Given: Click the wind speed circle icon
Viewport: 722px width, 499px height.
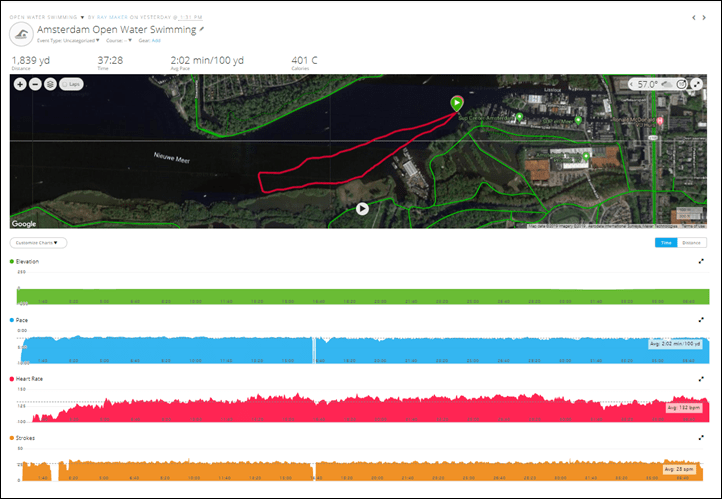Looking at the screenshot, I should click(x=681, y=84).
